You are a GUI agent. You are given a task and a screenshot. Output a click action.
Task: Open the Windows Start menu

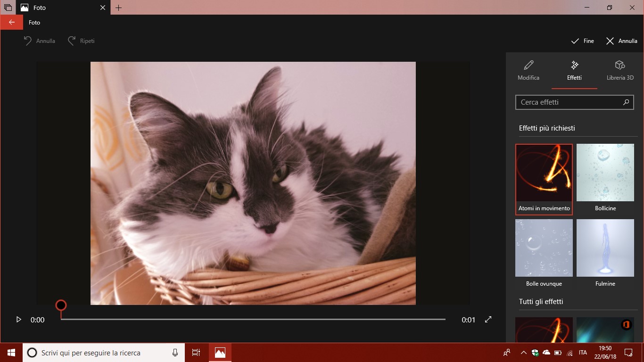11,353
